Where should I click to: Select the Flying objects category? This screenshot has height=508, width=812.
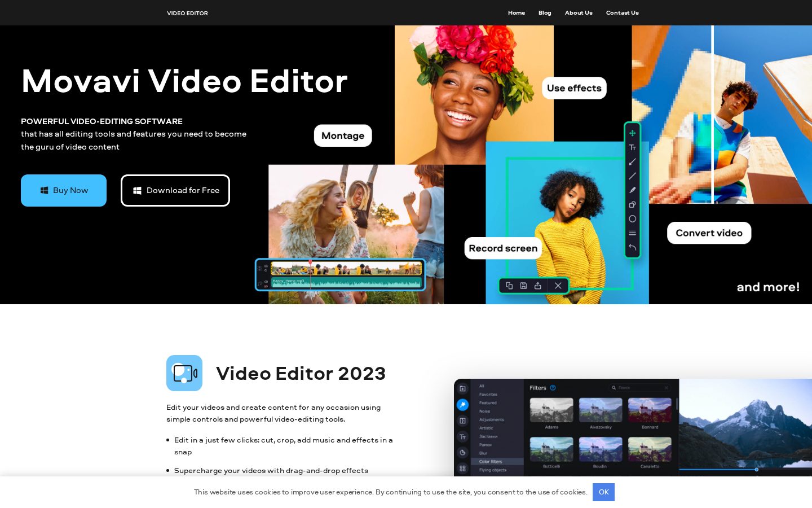coord(493,470)
